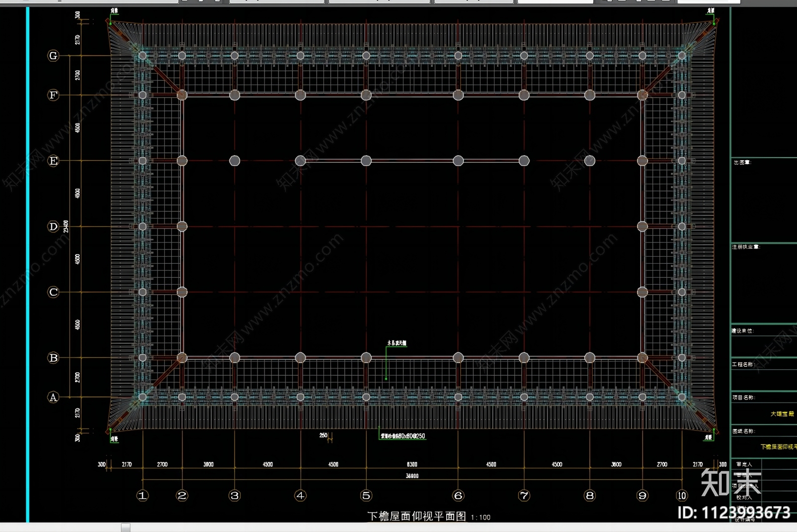Click the center span dimension 8300
The image size is (797, 532).
click(x=412, y=464)
